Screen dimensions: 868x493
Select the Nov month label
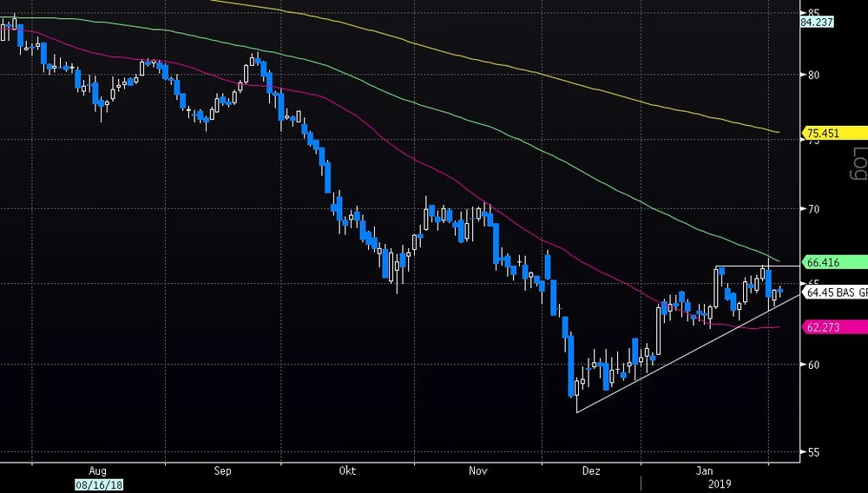[477, 470]
